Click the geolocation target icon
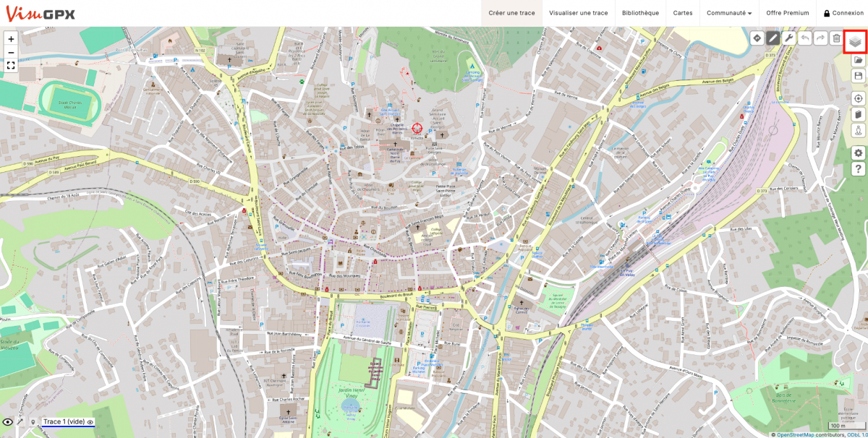The height and width of the screenshot is (438, 868). pos(859,98)
